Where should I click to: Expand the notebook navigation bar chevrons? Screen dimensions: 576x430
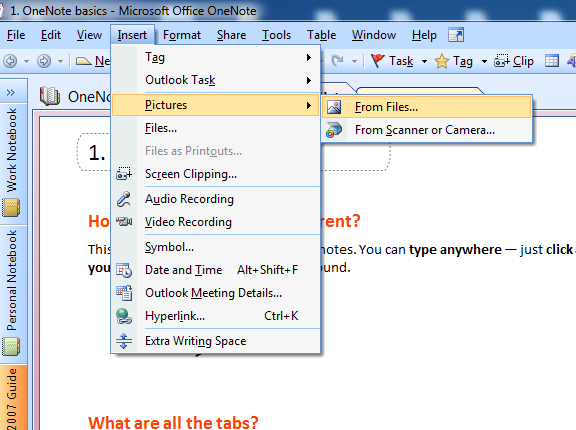click(11, 92)
